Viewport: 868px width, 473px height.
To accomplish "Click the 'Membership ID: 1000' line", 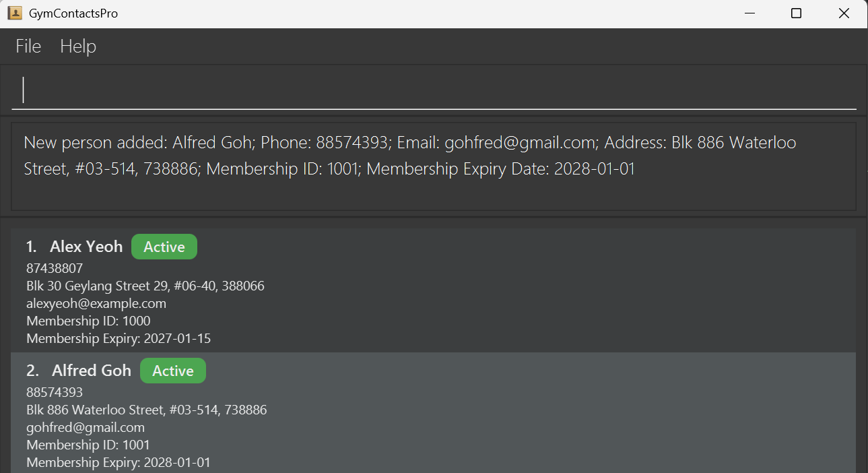I will point(88,321).
